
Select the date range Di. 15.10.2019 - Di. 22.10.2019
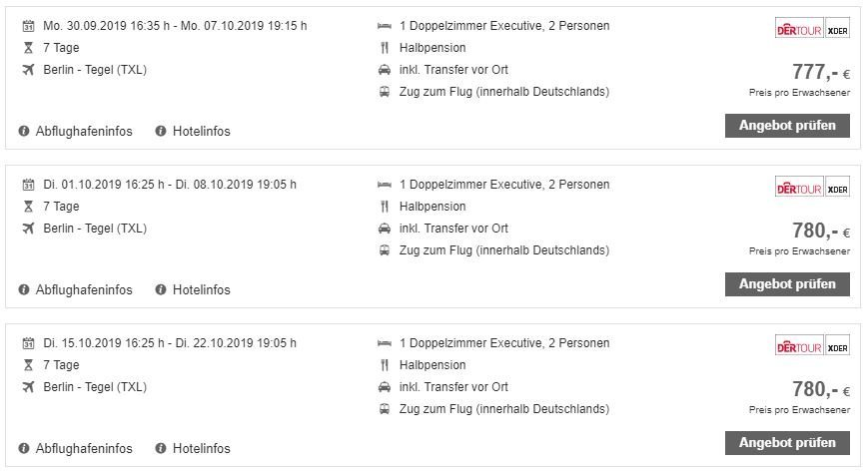point(170,343)
